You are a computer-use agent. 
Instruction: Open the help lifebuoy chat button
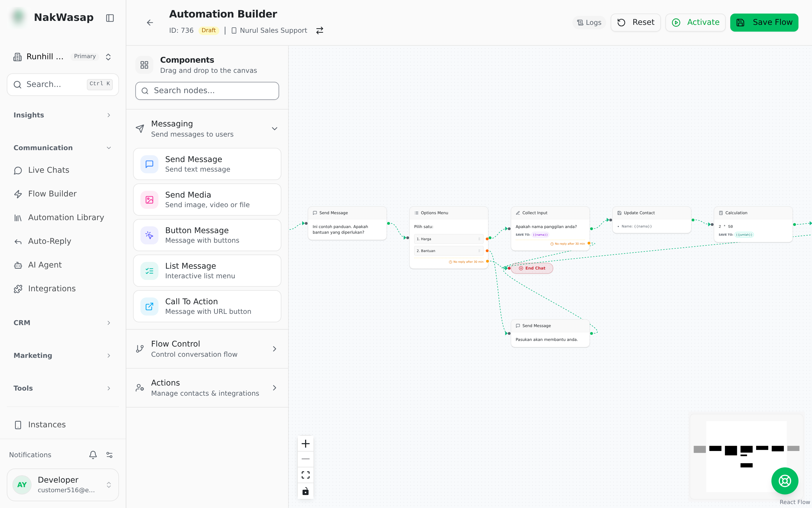784,481
